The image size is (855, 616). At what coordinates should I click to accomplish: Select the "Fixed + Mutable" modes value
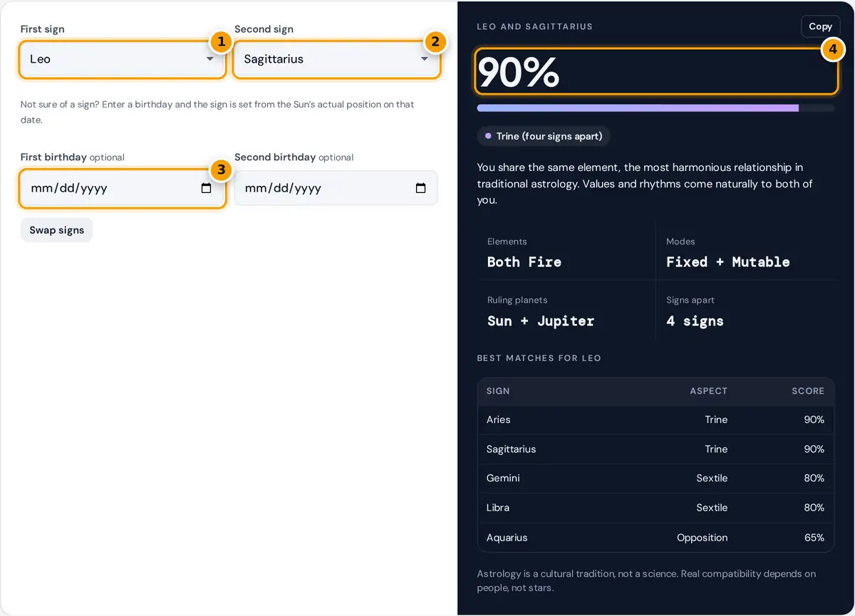728,262
